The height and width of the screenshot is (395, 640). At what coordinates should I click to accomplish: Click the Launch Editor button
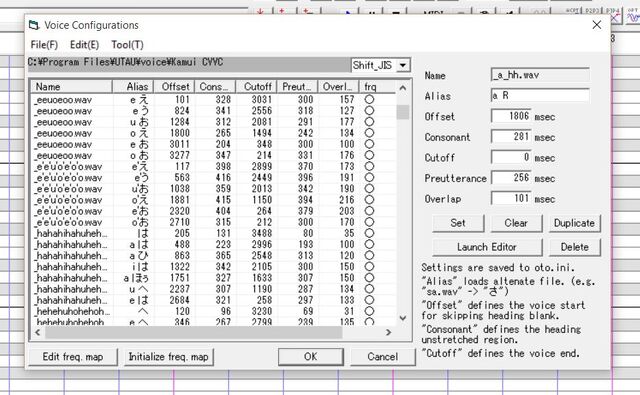[x=487, y=247]
